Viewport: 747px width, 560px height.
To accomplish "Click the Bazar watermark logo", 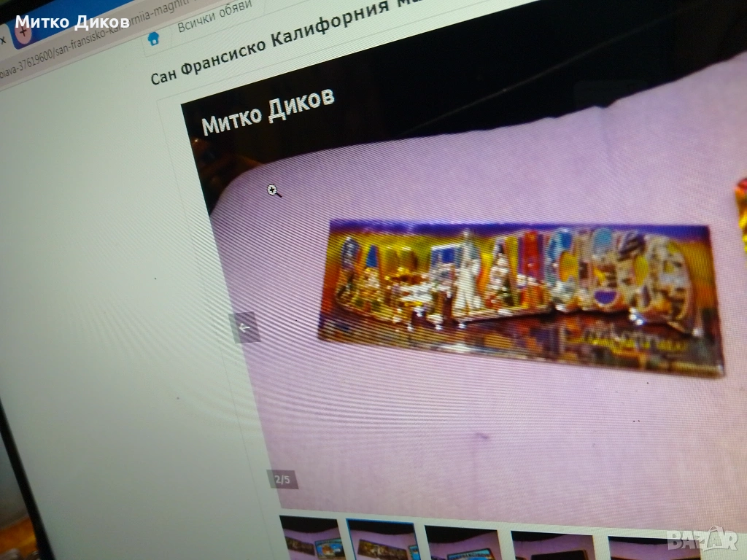I will pyautogui.click(x=702, y=539).
